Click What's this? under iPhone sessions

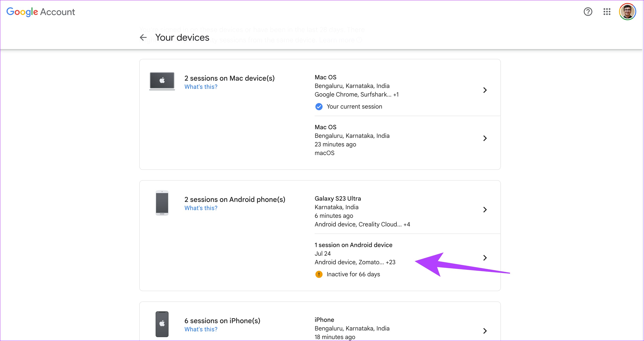[201, 329]
